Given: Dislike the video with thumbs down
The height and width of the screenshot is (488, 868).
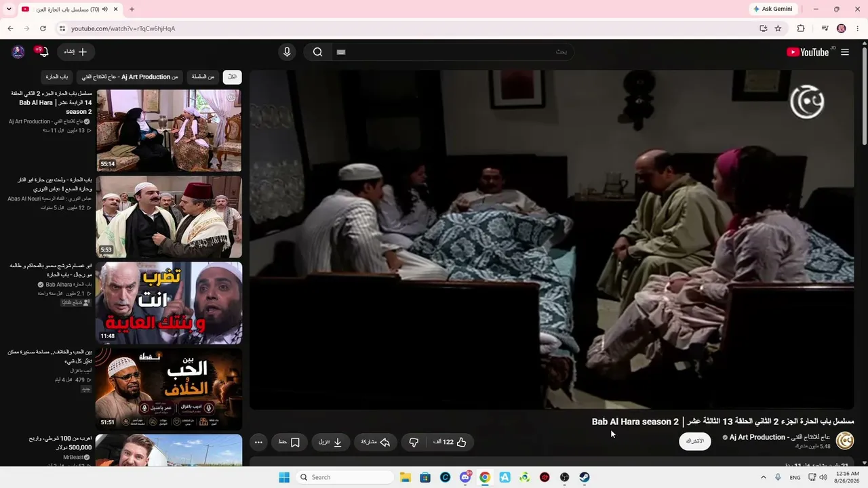Looking at the screenshot, I should tap(414, 442).
